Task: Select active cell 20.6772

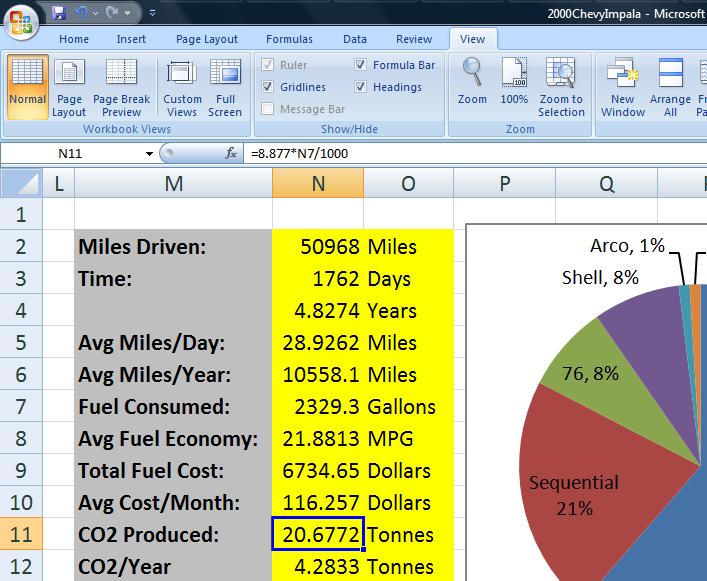Action: tap(318, 534)
